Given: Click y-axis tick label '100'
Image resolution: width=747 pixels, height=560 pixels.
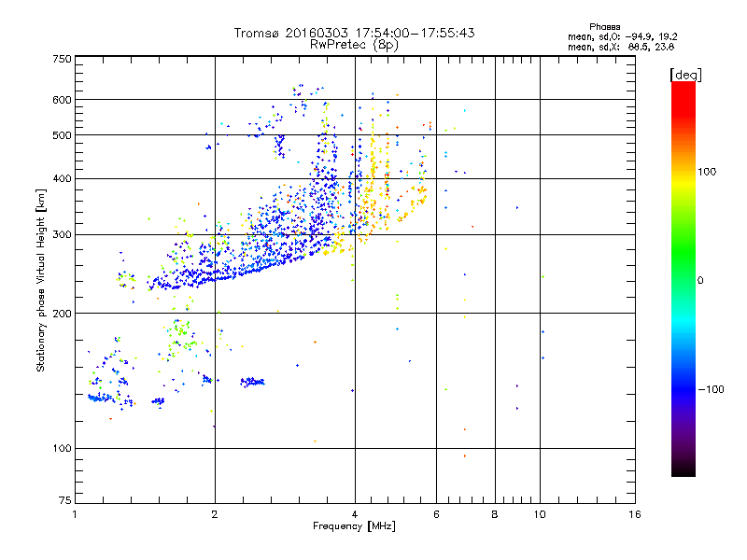Looking at the screenshot, I should pyautogui.click(x=62, y=448).
